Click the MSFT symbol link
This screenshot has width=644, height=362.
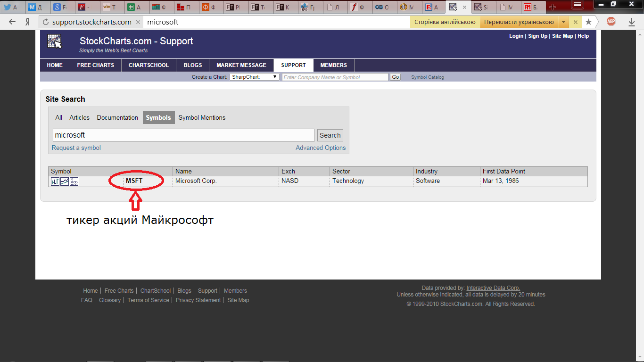click(x=134, y=181)
